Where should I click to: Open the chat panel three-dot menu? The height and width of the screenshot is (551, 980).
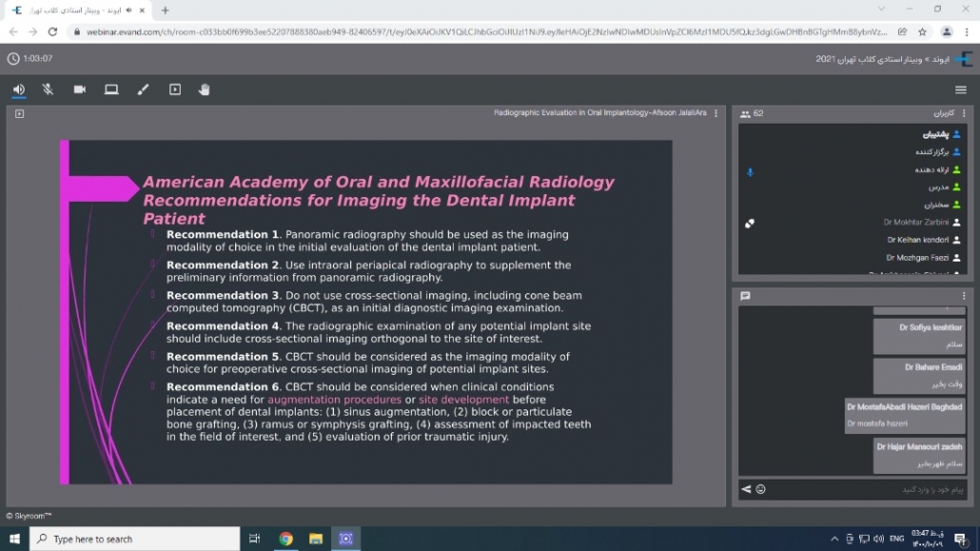964,296
